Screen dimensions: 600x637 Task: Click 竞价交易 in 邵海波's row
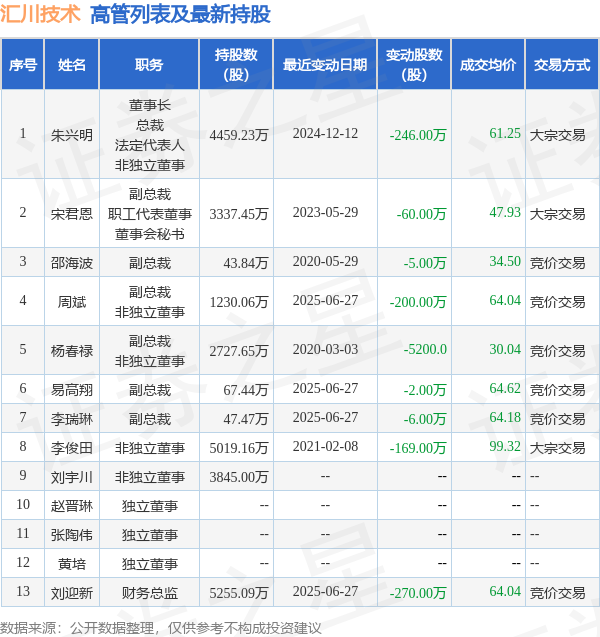[x=557, y=263]
